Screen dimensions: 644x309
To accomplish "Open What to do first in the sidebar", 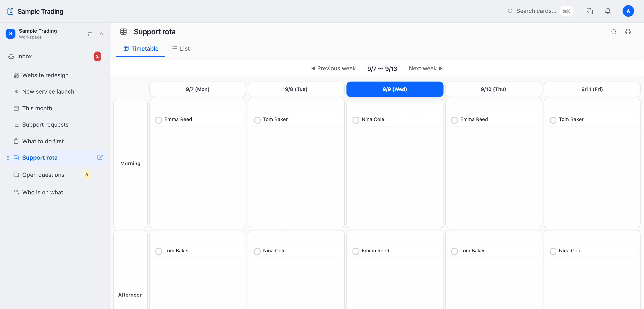I will [x=55, y=141].
